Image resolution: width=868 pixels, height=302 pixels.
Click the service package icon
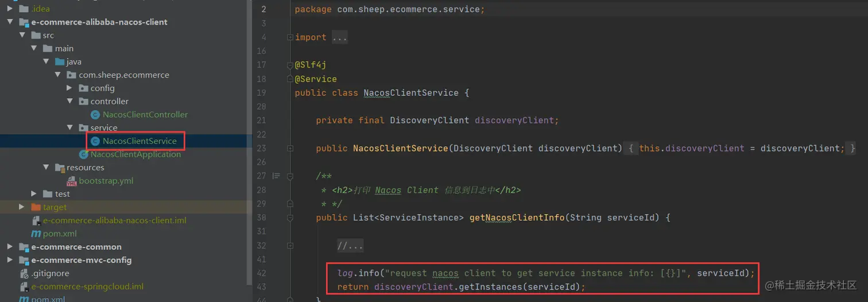click(x=83, y=127)
